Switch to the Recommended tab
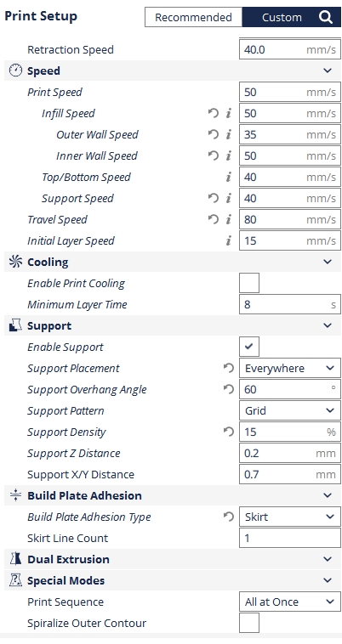The height and width of the screenshot is (644, 342). pyautogui.click(x=194, y=18)
